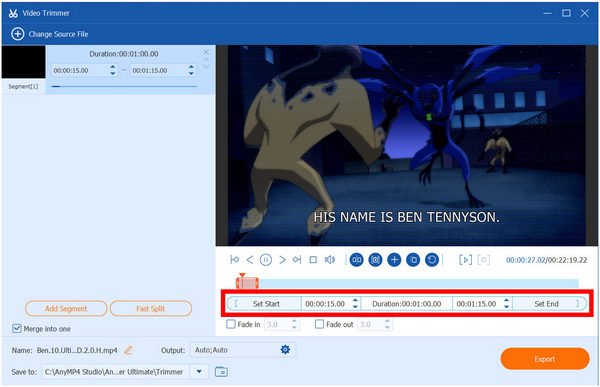This screenshot has height=387, width=600.
Task: Click the Output field showing Auto;Auto
Action: tap(243, 350)
